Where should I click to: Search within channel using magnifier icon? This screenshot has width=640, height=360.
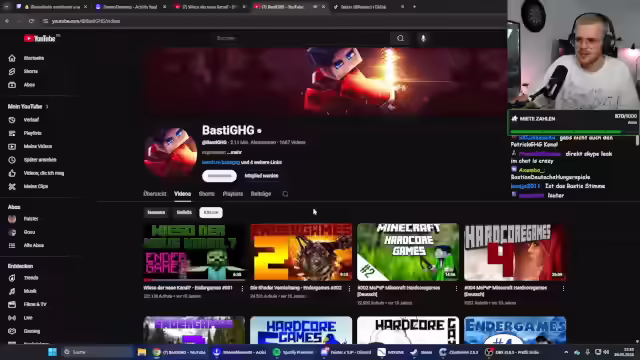tap(285, 194)
